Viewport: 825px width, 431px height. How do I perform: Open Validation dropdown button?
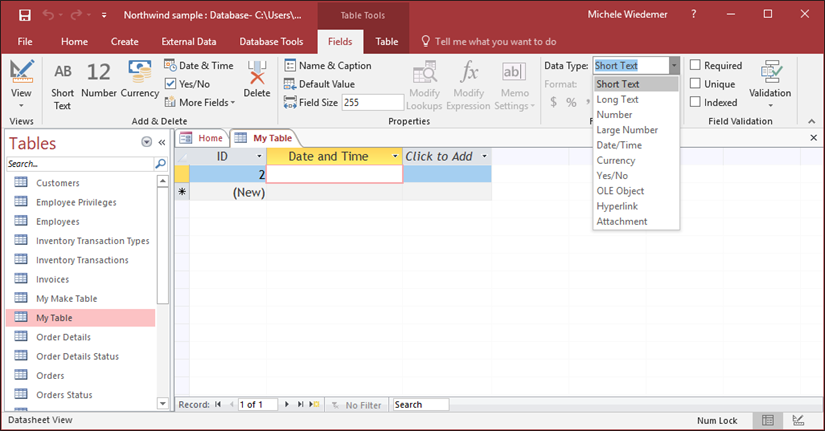770,84
